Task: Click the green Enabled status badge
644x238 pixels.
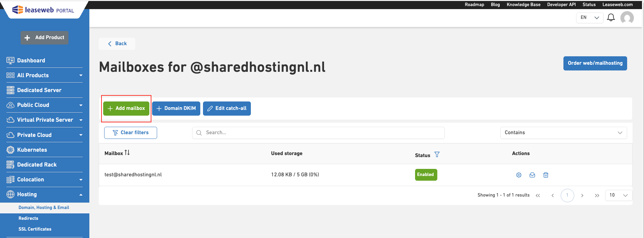Action: 426,175
